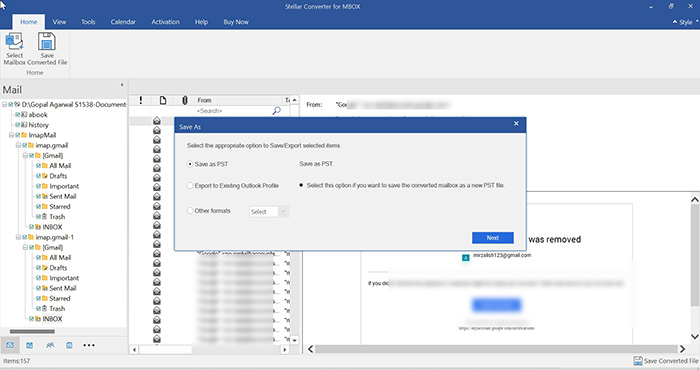This screenshot has height=370, width=700.
Task: Toggle the Important checkbox under imap.gmail
Action: coord(38,186)
